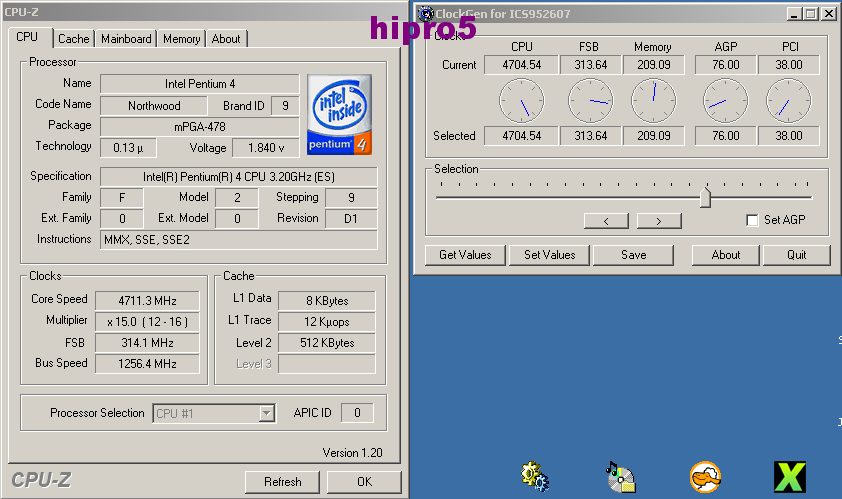Click the Technology 0.13 µ value
This screenshot has height=499, width=842.
click(128, 148)
